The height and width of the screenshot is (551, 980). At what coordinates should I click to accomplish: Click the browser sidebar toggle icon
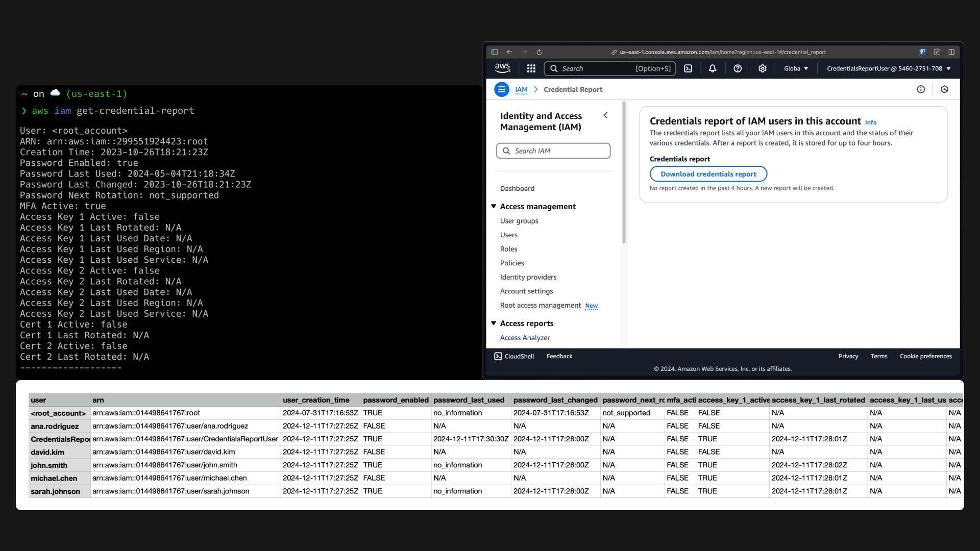click(495, 52)
